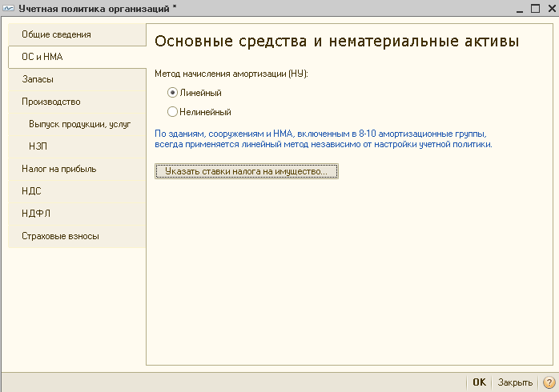Confirm with the OK button
The image size is (559, 392).
point(479,382)
